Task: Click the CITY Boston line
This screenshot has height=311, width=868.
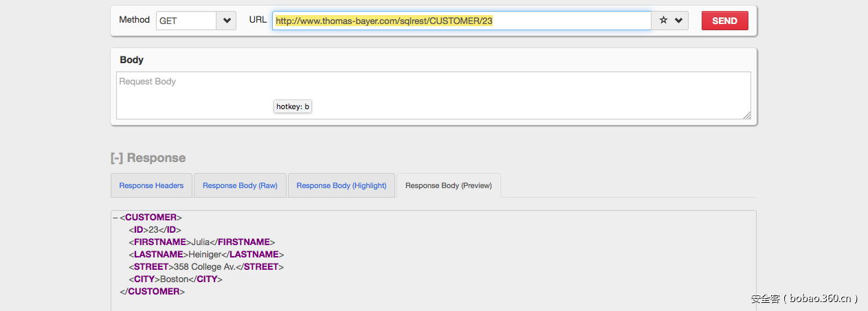Action: [175, 279]
